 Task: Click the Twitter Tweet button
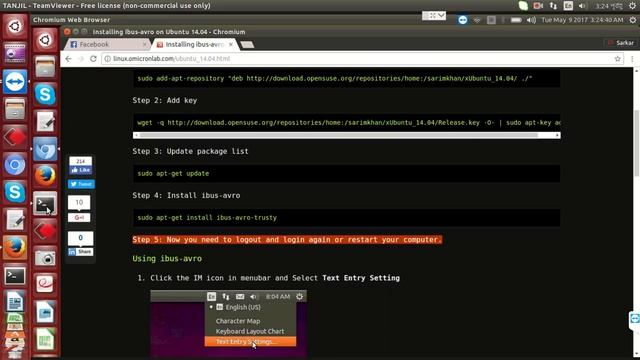tap(81, 184)
